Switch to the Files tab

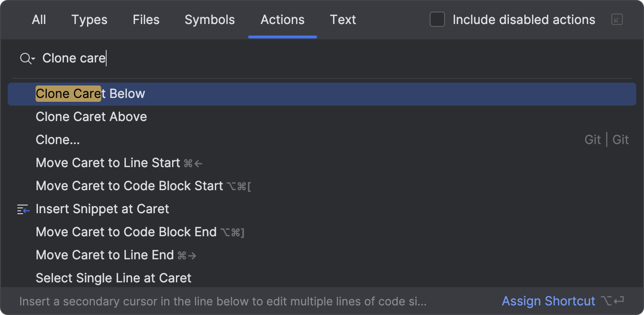coord(146,20)
